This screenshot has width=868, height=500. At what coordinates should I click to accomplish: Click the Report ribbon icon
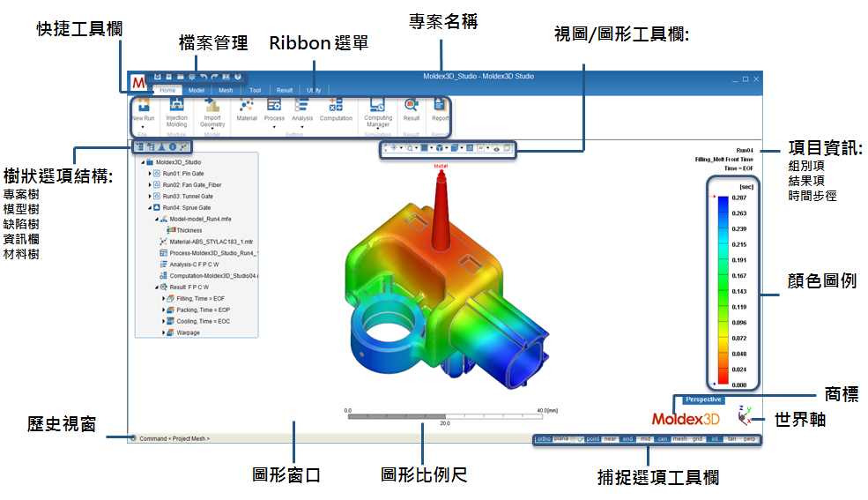click(440, 104)
